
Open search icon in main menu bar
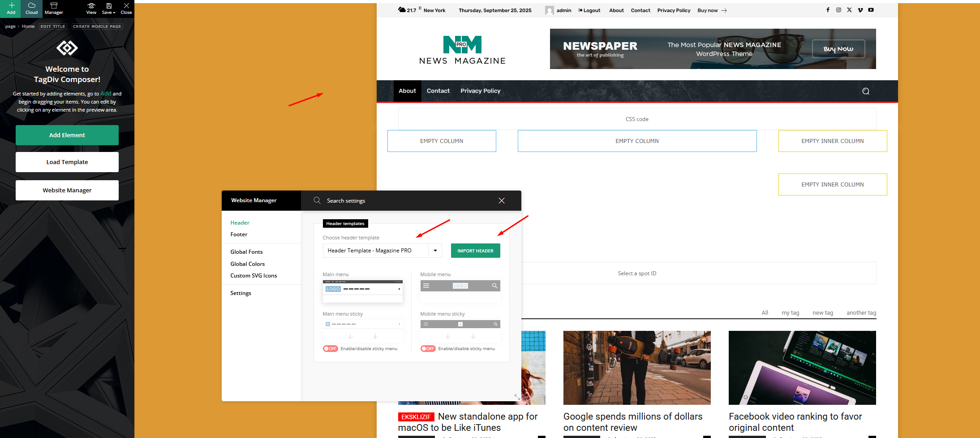866,91
